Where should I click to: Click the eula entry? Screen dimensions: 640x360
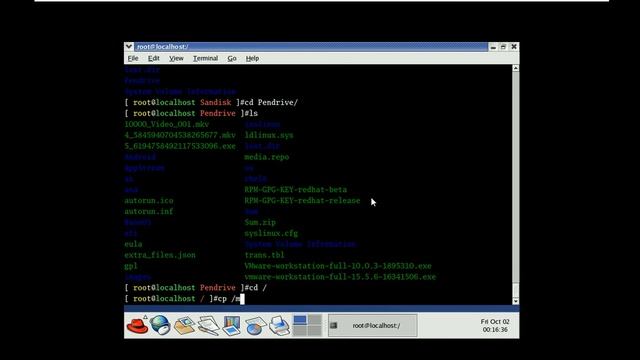pyautogui.click(x=133, y=244)
